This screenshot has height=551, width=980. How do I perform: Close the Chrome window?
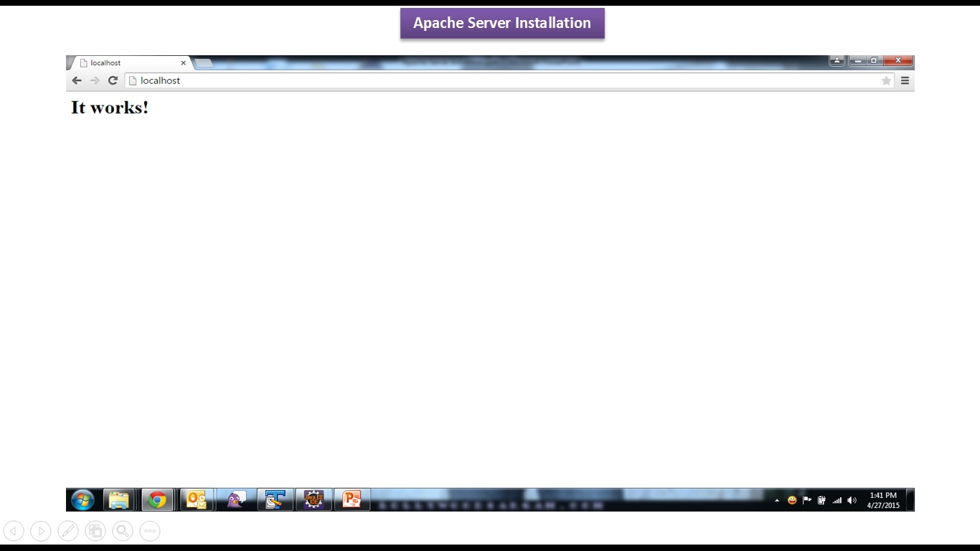897,60
